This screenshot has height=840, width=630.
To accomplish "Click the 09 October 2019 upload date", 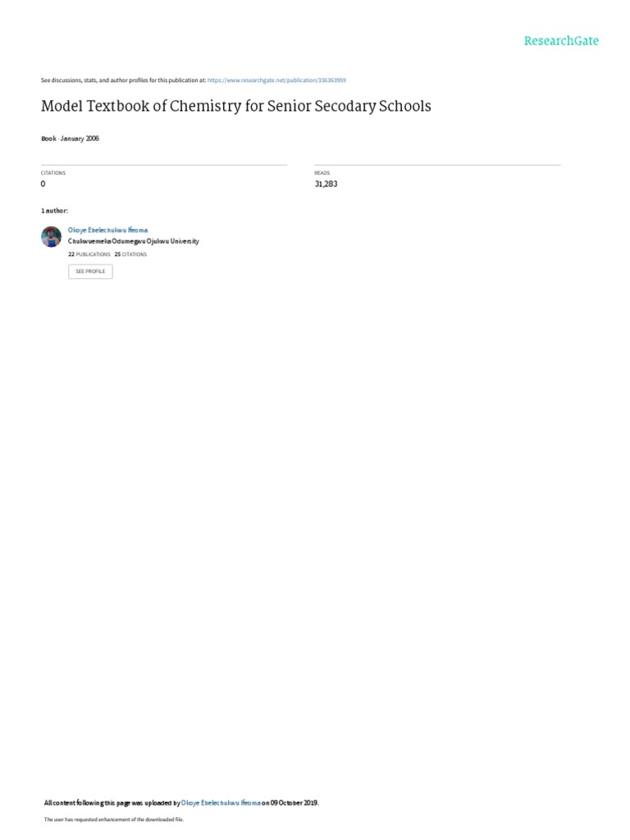I will pos(294,802).
